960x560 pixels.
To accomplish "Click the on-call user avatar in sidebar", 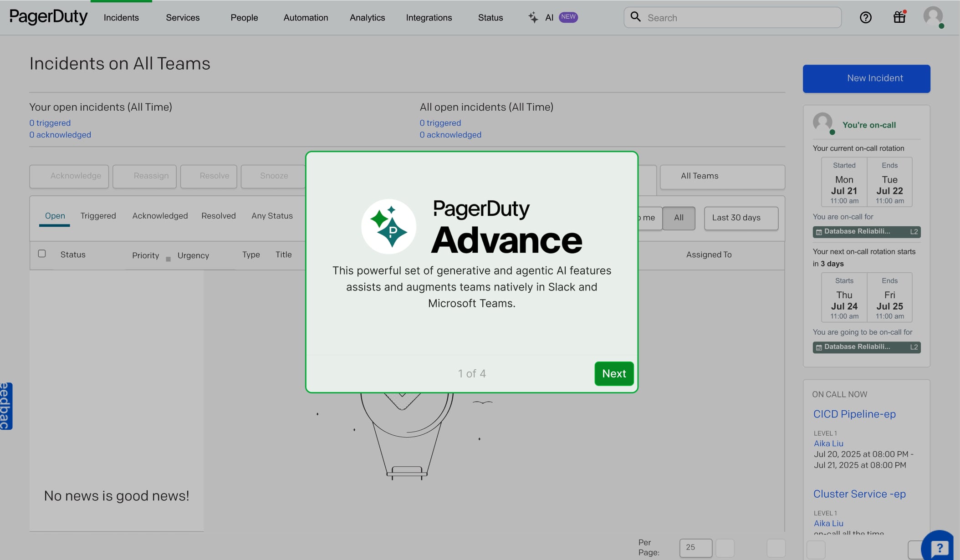I will click(823, 122).
